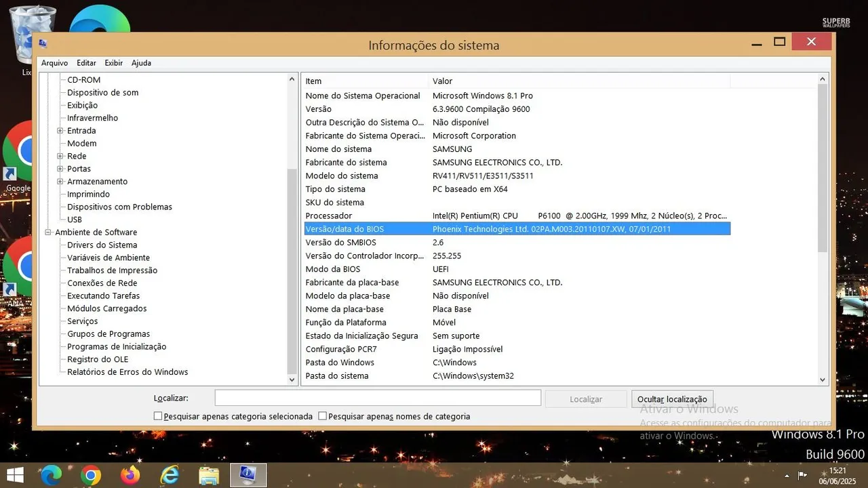The image size is (868, 488).
Task: Expand the Portas tree node
Action: [60, 169]
